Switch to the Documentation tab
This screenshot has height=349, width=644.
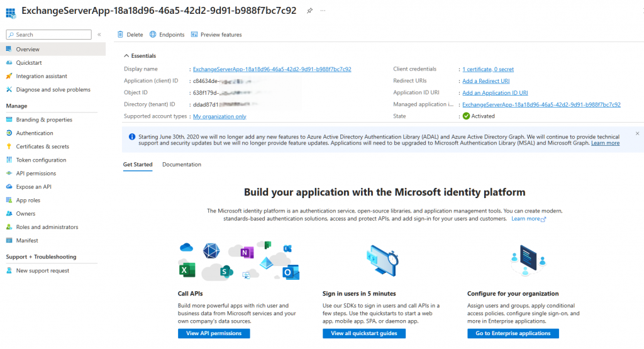pos(182,165)
